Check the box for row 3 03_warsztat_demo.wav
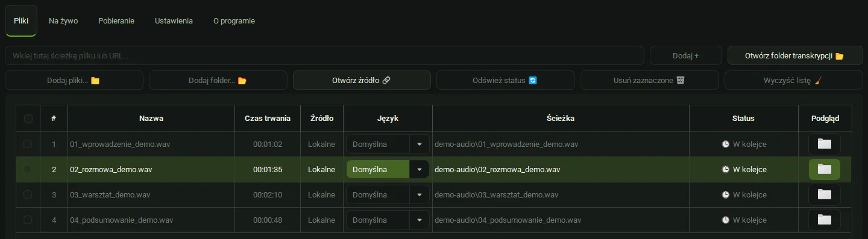Screen dimensions: 868x239 click(28, 195)
